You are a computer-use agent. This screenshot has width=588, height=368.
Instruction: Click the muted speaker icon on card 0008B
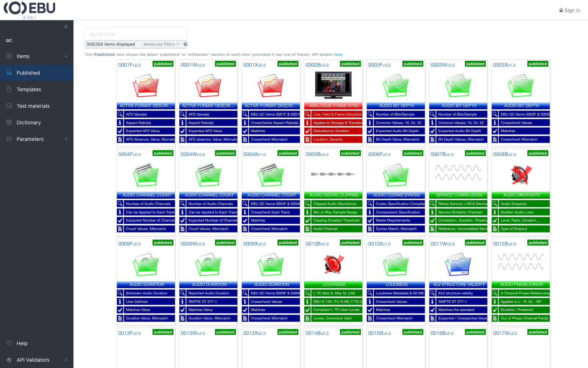tap(521, 174)
